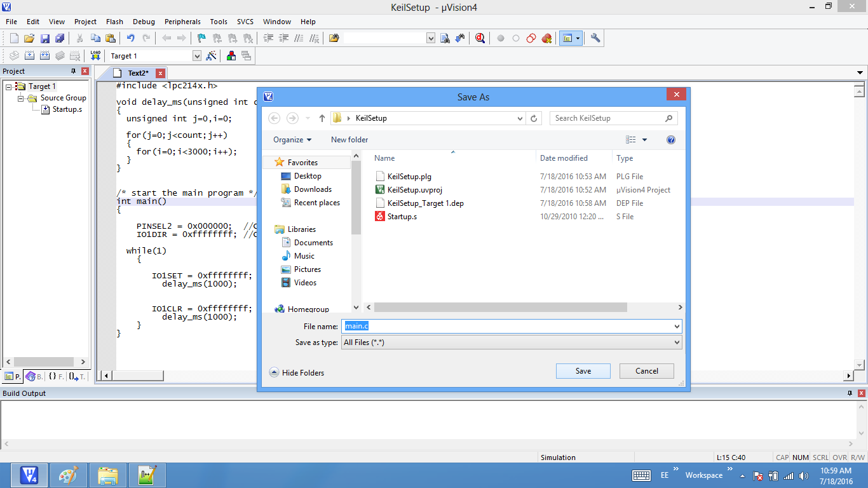Open the Project menu
Image resolution: width=868 pixels, height=488 pixels.
coord(85,22)
